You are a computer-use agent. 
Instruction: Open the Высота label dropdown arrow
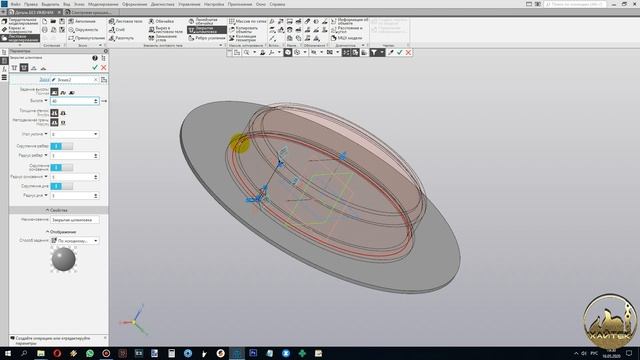(46, 101)
